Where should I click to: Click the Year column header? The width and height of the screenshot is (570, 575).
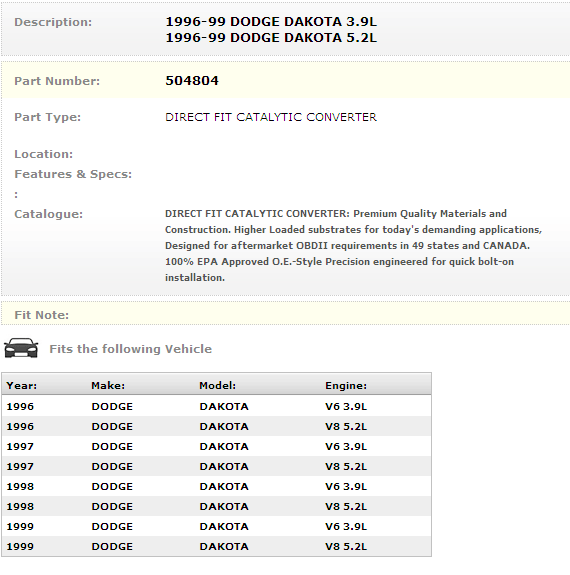click(22, 385)
